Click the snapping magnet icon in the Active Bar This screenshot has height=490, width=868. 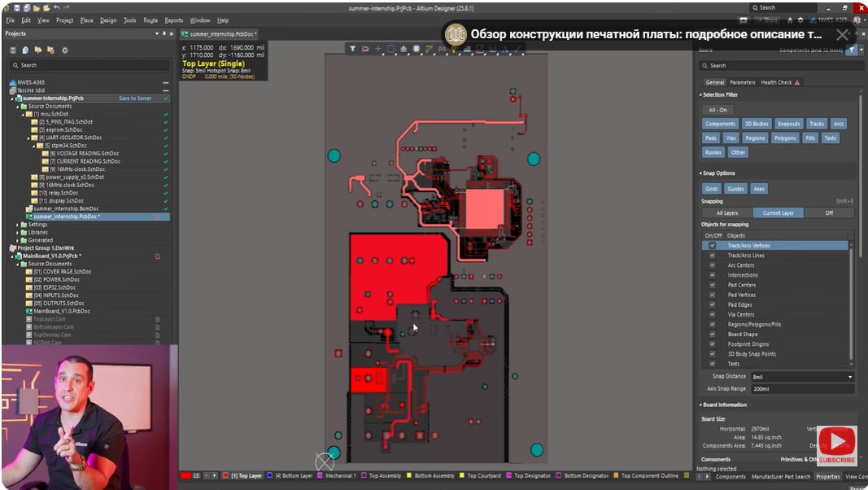coord(365,49)
